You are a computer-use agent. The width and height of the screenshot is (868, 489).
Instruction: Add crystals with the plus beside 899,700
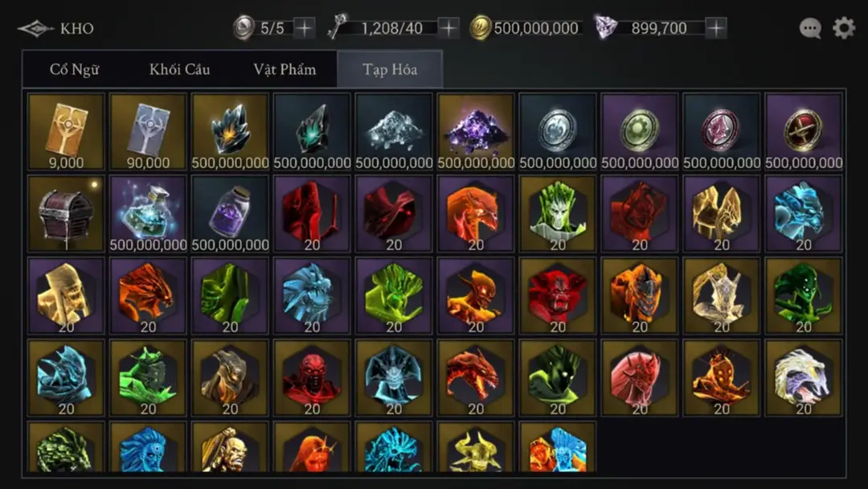[x=716, y=27]
